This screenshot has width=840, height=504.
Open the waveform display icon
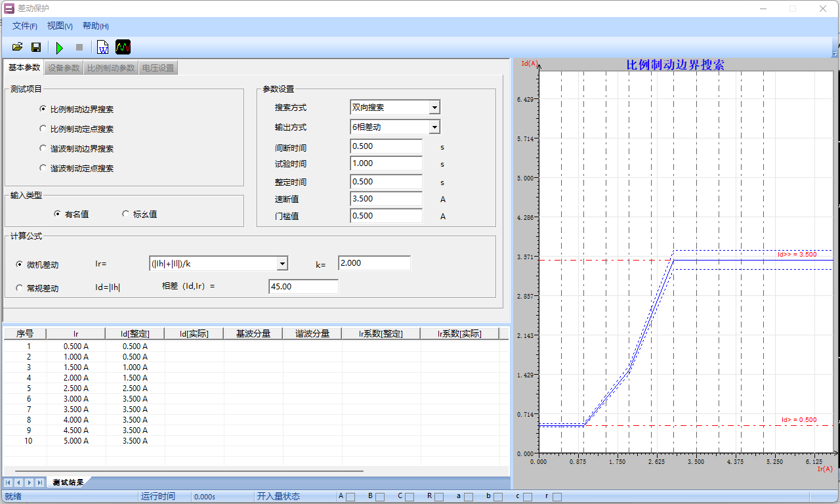click(x=123, y=47)
